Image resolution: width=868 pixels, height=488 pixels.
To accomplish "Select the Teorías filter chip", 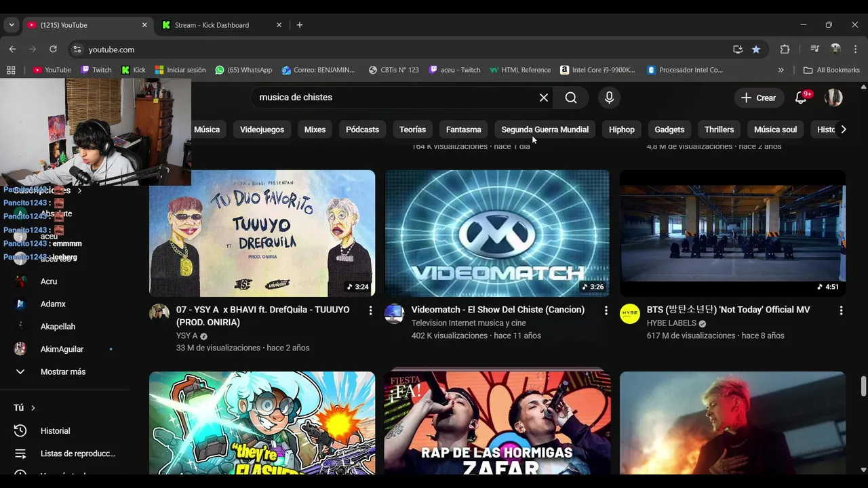I will [412, 129].
